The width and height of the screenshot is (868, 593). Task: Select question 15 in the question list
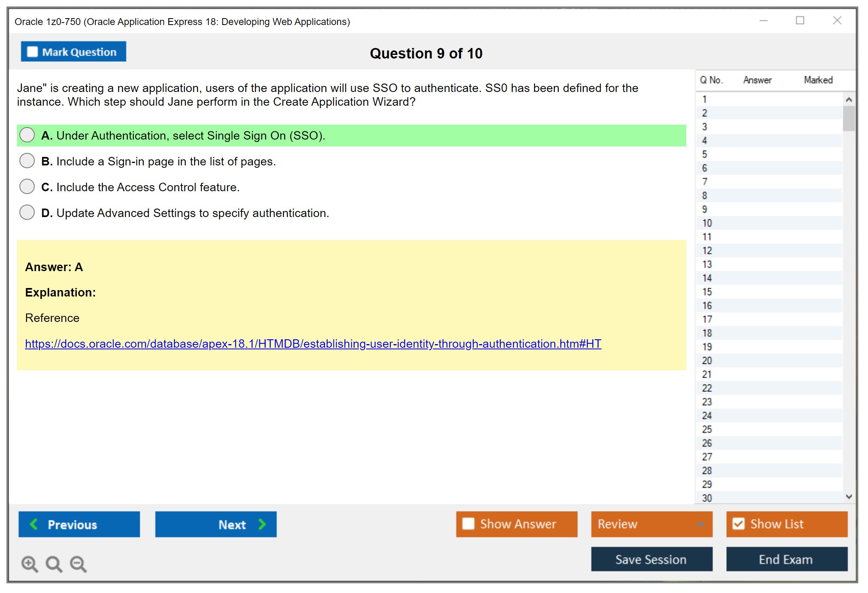click(707, 292)
